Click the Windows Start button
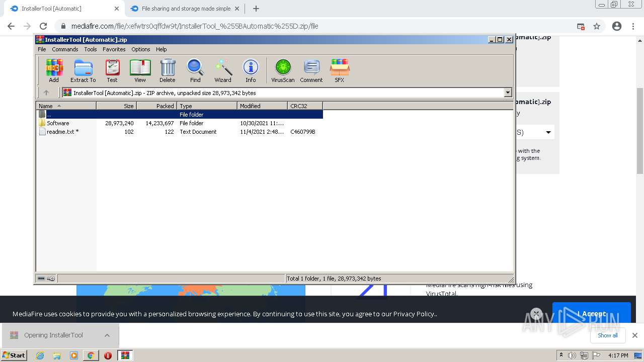 pyautogui.click(x=14, y=355)
